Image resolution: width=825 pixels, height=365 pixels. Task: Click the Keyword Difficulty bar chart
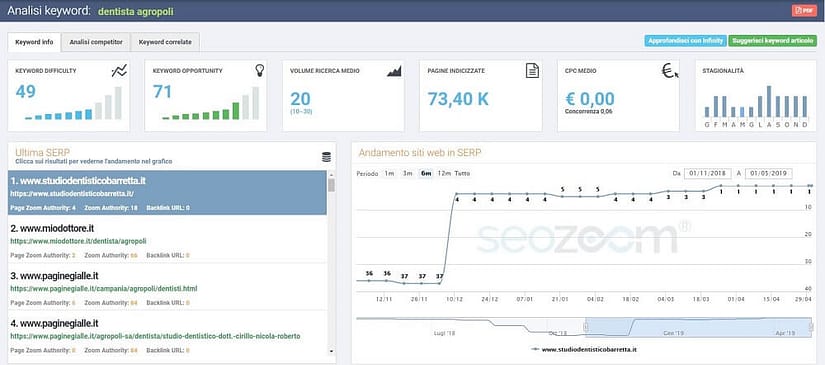tap(73, 104)
